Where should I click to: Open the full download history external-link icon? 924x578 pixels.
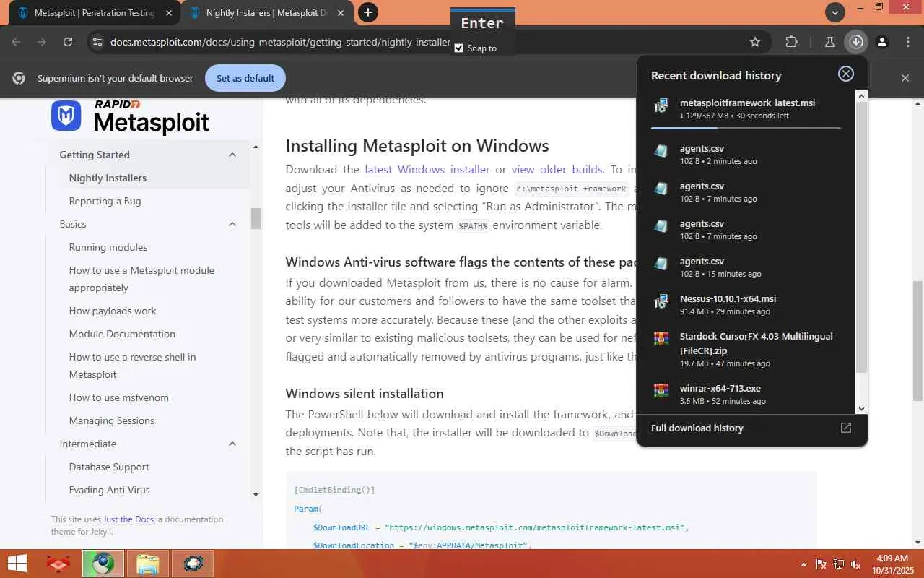(845, 428)
